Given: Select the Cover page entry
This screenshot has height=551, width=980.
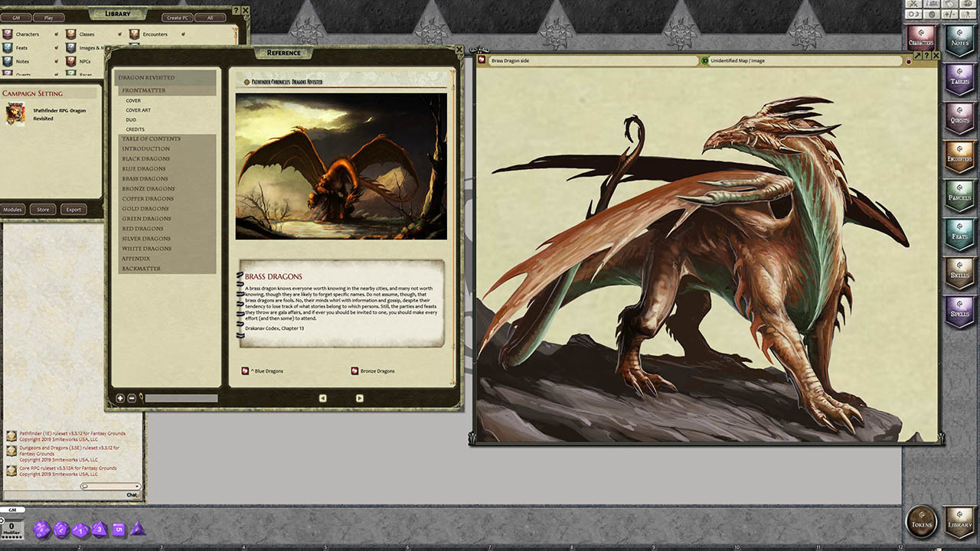Looking at the screenshot, I should coord(133,100).
